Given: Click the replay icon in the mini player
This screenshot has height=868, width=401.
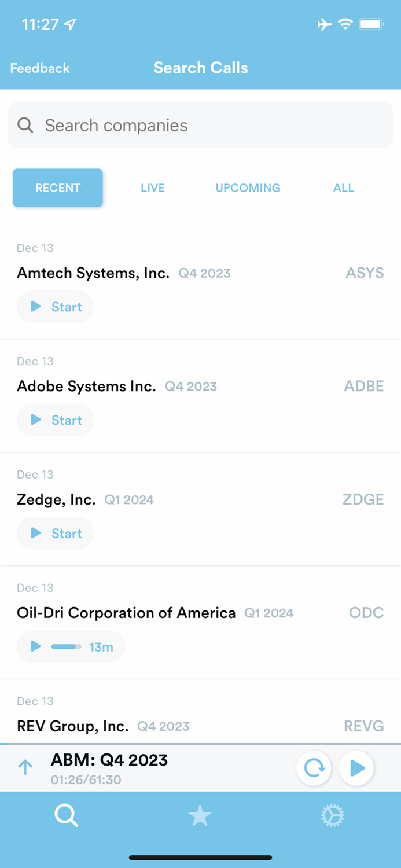Looking at the screenshot, I should [x=314, y=768].
